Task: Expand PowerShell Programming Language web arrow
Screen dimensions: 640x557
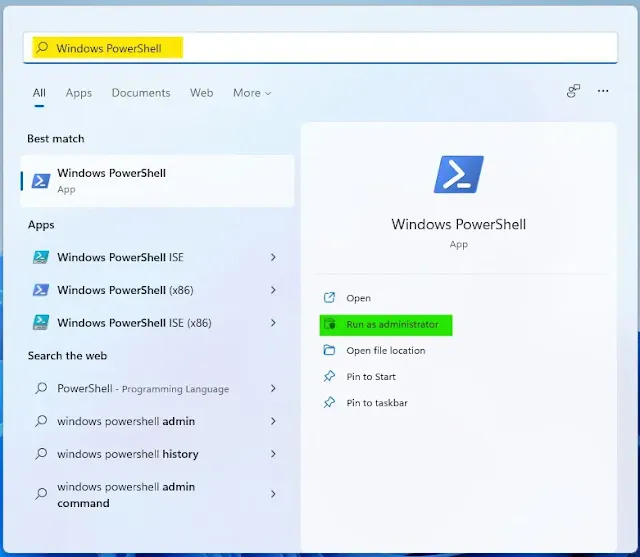Action: coord(273,388)
